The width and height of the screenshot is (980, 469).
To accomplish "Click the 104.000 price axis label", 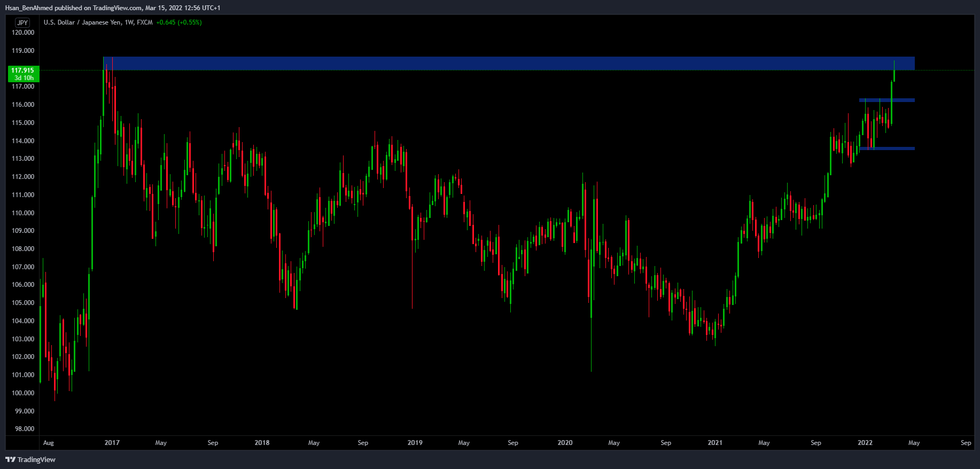I will pyautogui.click(x=23, y=321).
